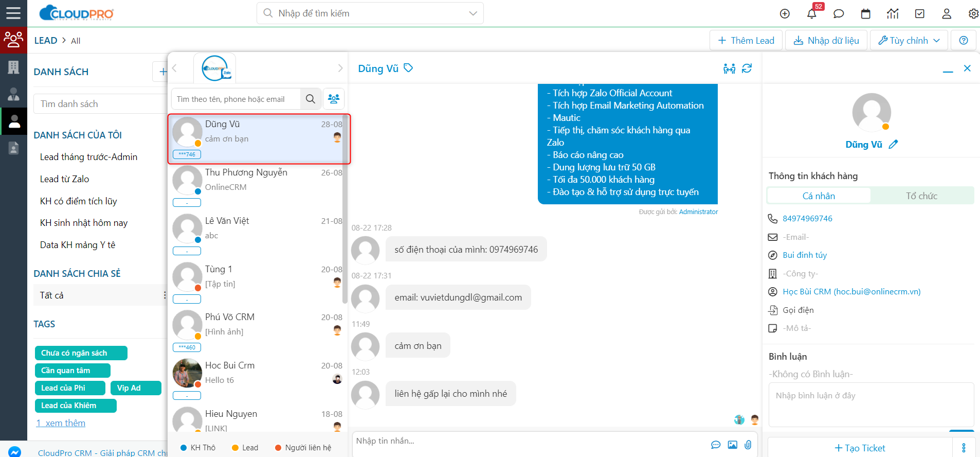The width and height of the screenshot is (980, 457).
Task: Attach a file with paperclip icon
Action: click(748, 445)
